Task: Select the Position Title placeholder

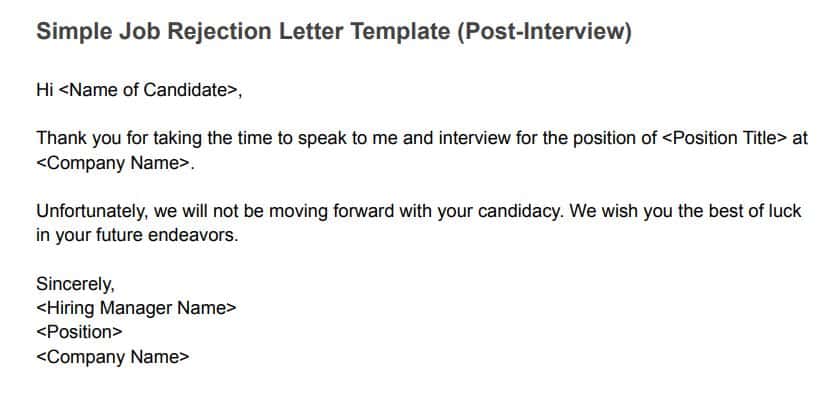Action: point(725,138)
